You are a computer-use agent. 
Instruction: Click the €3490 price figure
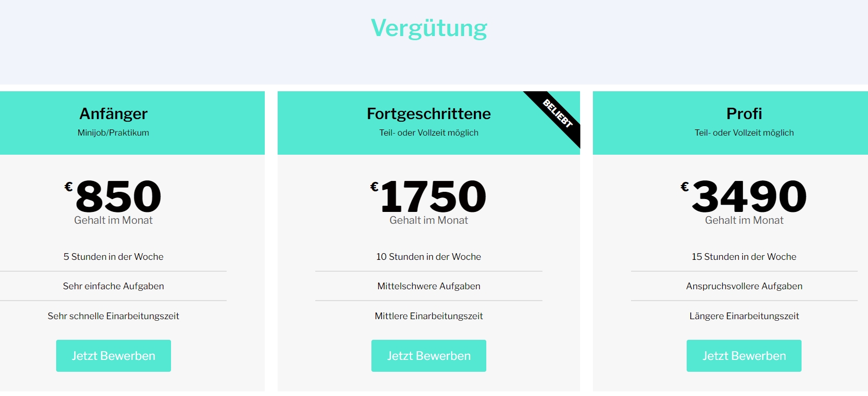click(x=743, y=196)
